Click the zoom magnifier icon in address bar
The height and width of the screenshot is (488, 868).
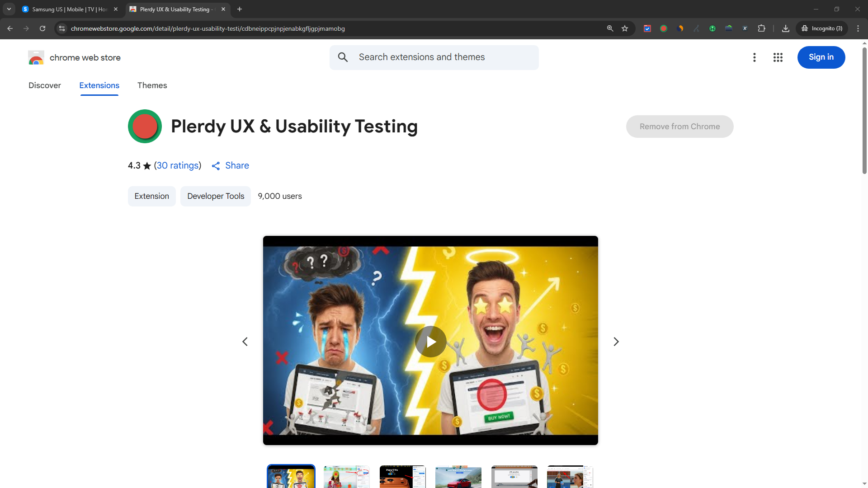610,28
